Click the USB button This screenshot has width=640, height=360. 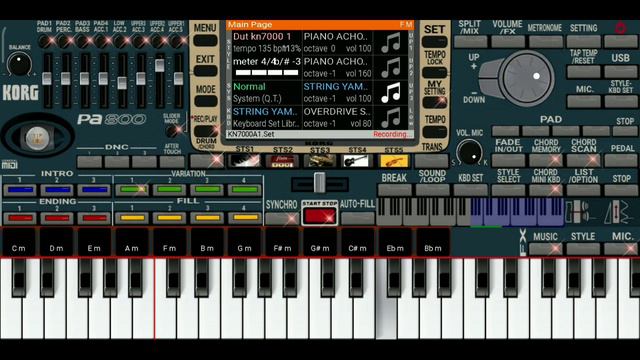tap(621, 71)
